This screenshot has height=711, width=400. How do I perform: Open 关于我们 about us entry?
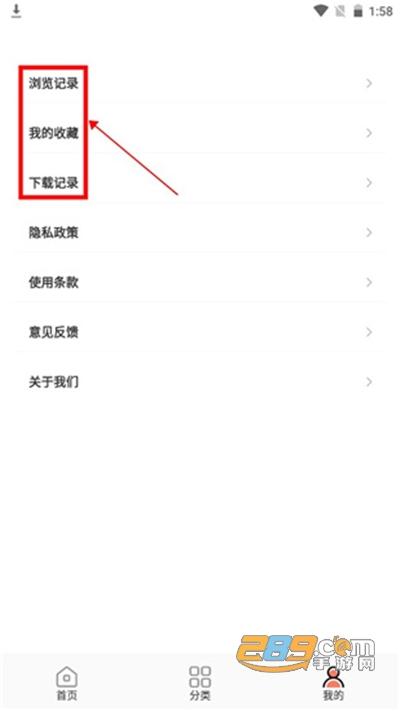(200, 382)
